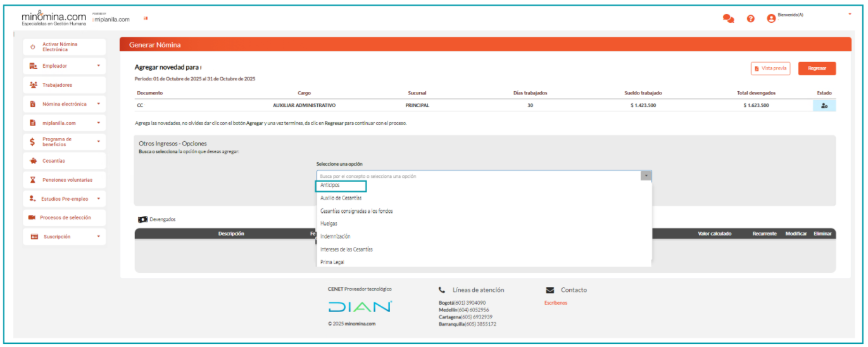This screenshot has width=868, height=347.
Task: Collapse the Seleccione una opción dropdown arrow
Action: click(x=646, y=176)
